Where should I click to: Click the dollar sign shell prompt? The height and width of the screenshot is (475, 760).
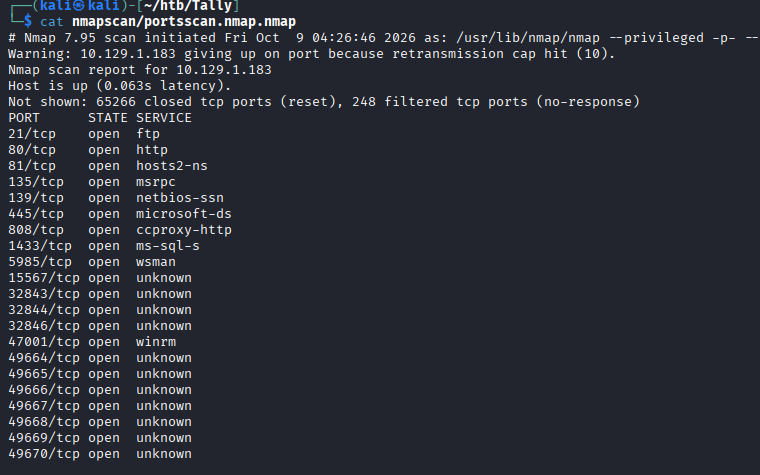pos(28,21)
